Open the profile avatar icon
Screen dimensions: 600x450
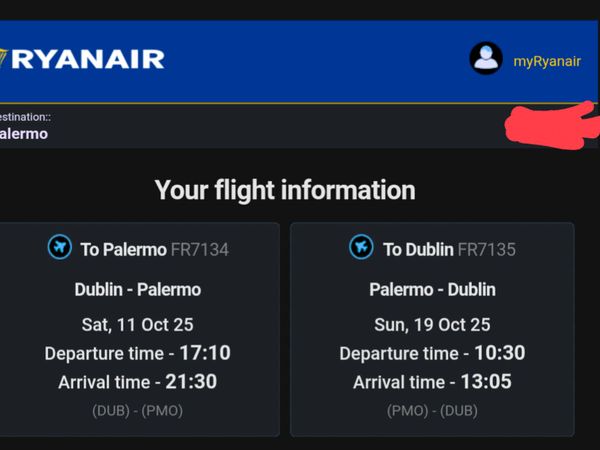tap(486, 59)
